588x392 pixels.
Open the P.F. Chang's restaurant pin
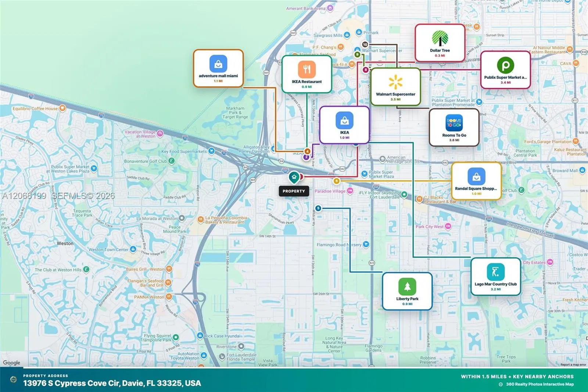pyautogui.click(x=341, y=47)
